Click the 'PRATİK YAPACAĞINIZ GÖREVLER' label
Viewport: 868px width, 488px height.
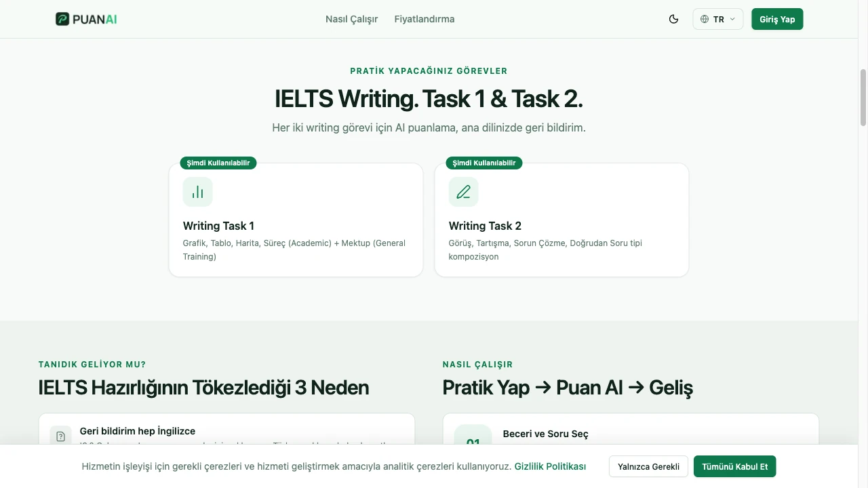pos(429,70)
